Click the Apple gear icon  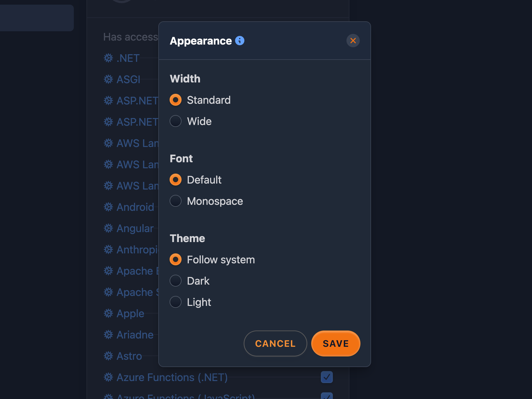[x=108, y=313]
